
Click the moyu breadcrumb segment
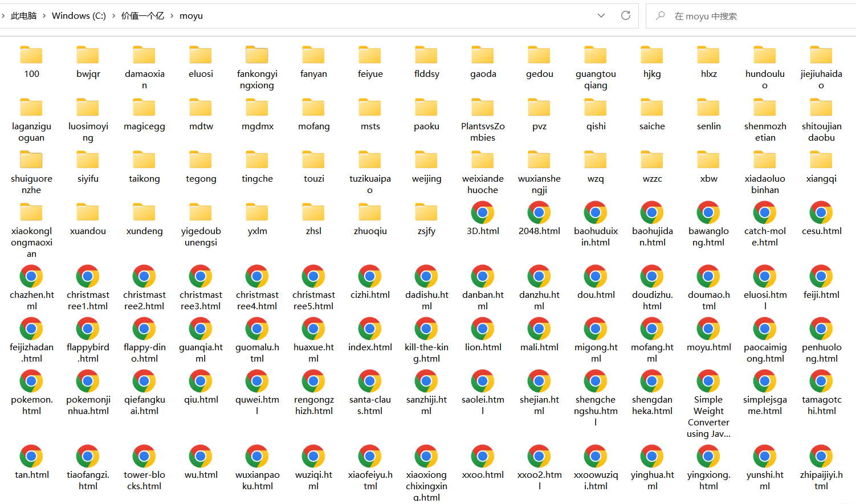[191, 16]
